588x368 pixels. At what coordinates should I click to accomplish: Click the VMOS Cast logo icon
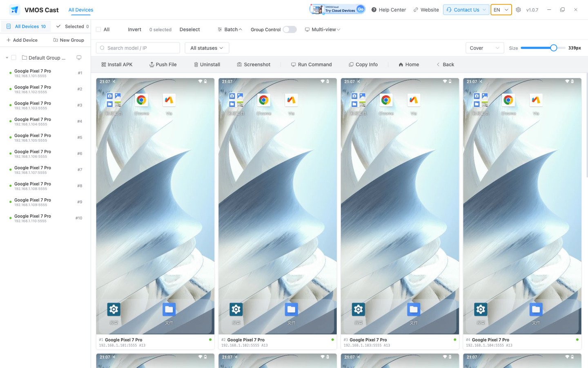point(15,10)
